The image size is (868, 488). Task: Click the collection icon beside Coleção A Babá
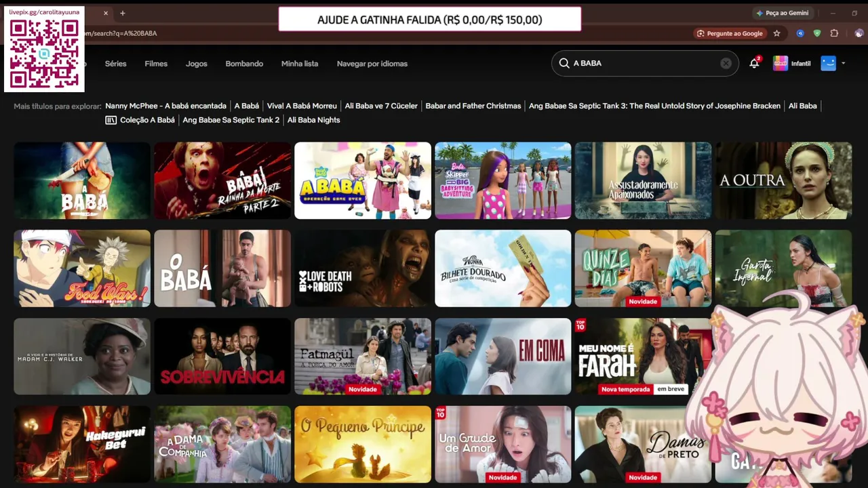tap(111, 120)
